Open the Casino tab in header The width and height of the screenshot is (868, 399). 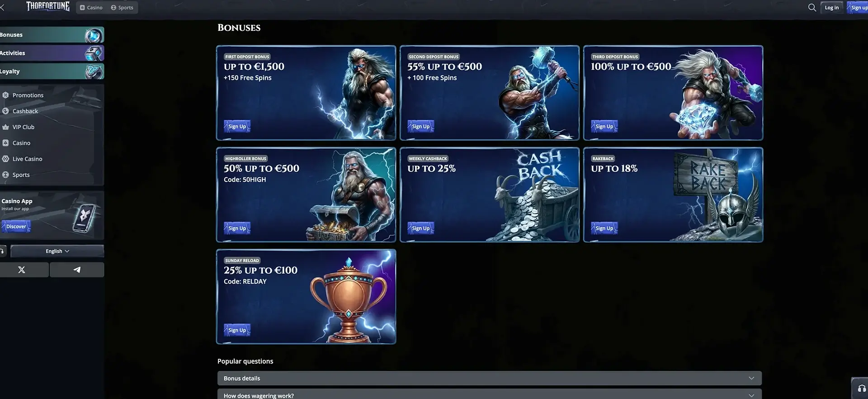pyautogui.click(x=91, y=8)
